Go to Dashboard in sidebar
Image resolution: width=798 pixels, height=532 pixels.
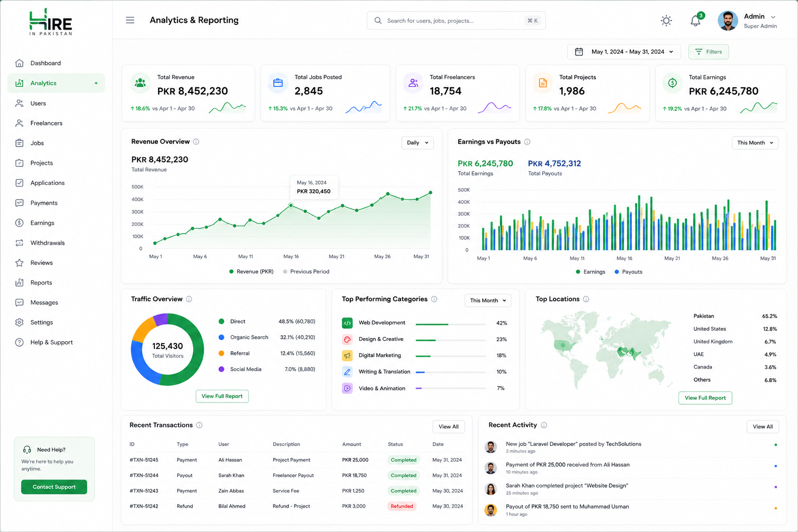(56, 63)
